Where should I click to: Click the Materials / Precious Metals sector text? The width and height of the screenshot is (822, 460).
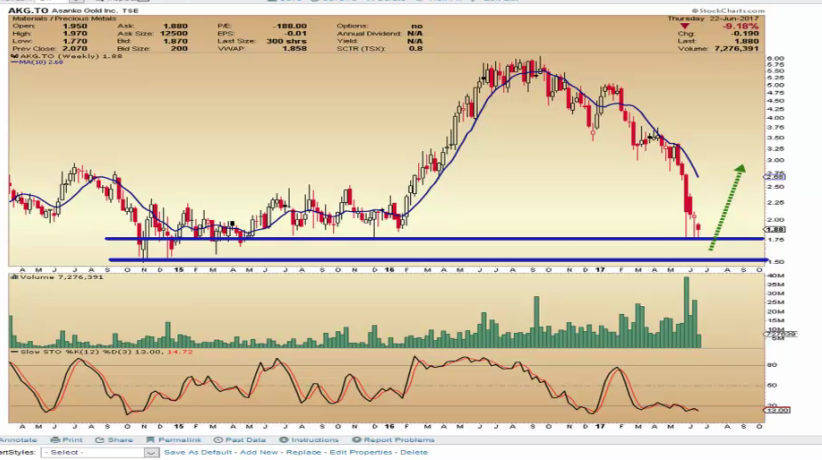[x=64, y=18]
